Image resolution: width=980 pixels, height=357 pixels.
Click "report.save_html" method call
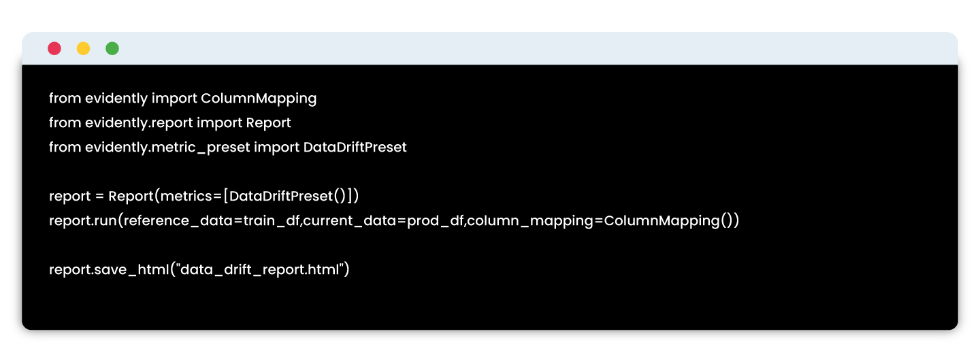(x=108, y=269)
